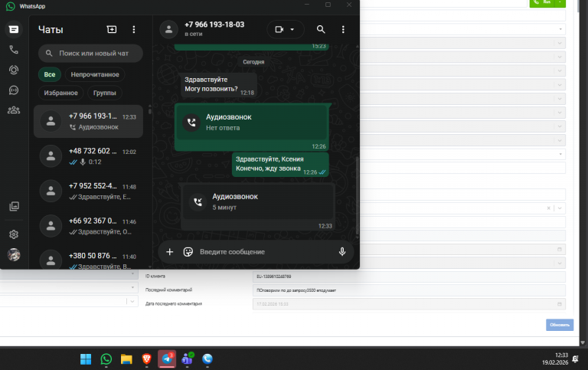Open File Explorer from the taskbar
Image resolution: width=588 pixels, height=370 pixels.
(126, 359)
